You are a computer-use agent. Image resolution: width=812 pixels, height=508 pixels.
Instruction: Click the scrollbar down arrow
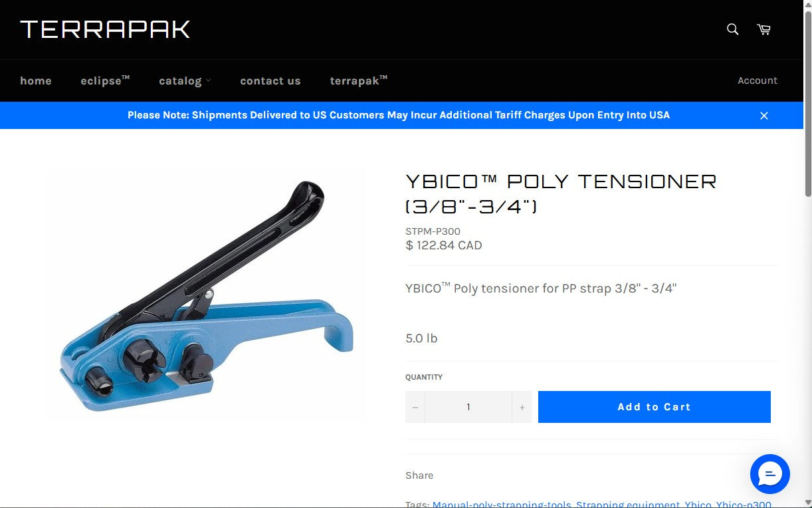click(x=807, y=503)
